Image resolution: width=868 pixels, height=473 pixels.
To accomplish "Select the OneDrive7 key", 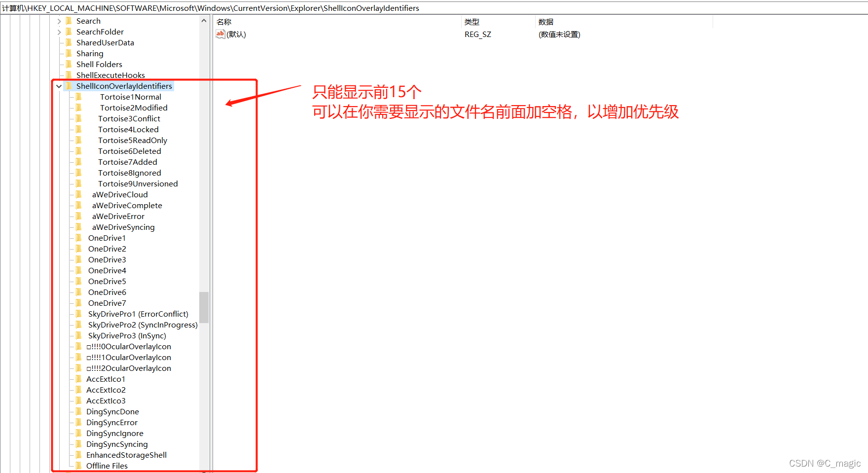I will click(107, 303).
